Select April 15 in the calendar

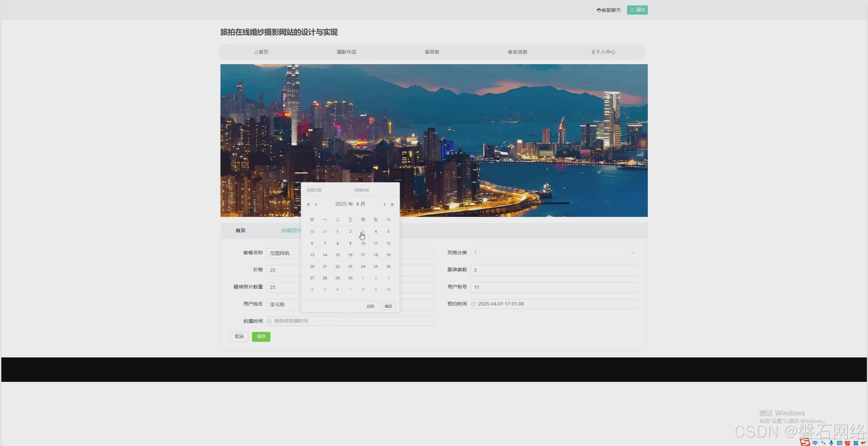pyautogui.click(x=337, y=255)
